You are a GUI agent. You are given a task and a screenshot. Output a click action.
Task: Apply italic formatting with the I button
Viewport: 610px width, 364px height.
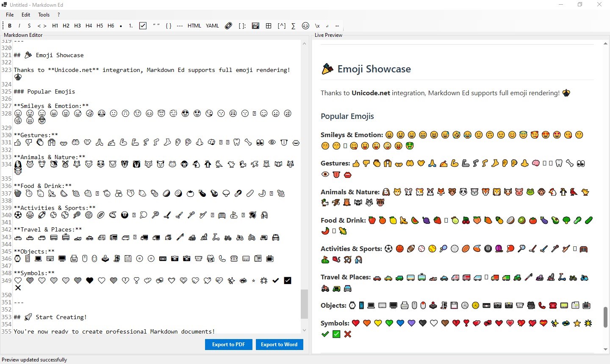pyautogui.click(x=19, y=26)
